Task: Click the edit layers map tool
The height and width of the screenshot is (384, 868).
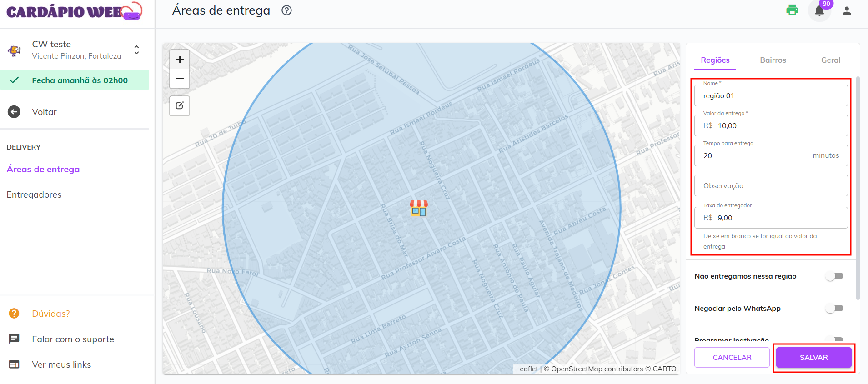Action: (x=180, y=106)
